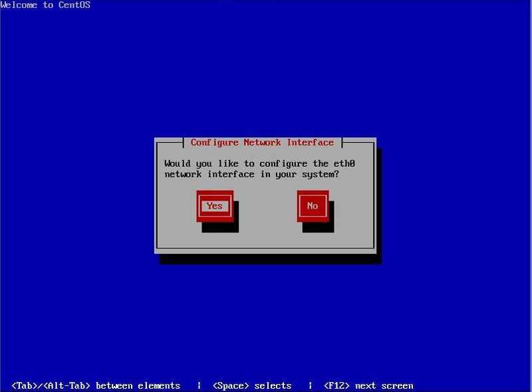
Task: Click the '<F12> next screen' hint
Action: tap(368, 386)
